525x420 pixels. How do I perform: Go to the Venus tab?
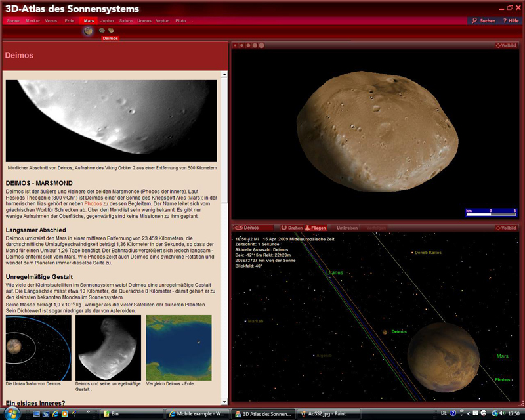[51, 21]
